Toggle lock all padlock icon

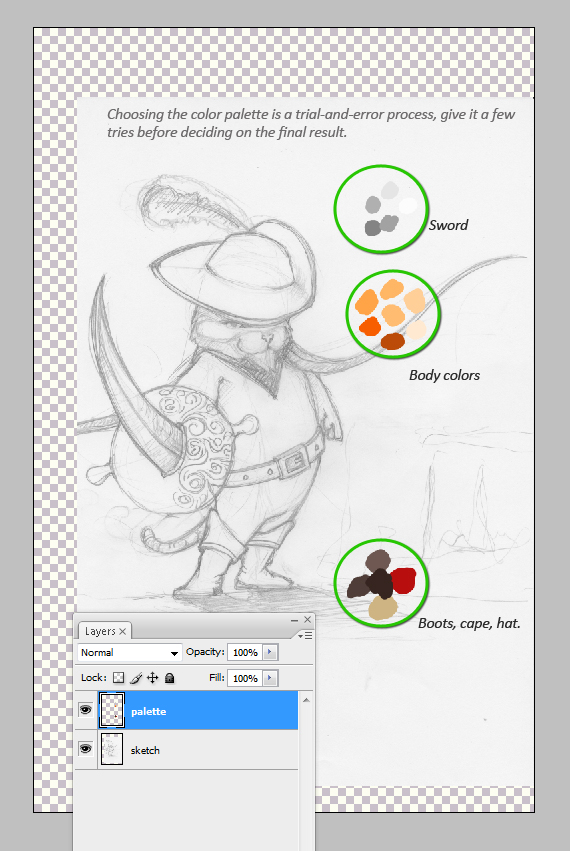[169, 678]
